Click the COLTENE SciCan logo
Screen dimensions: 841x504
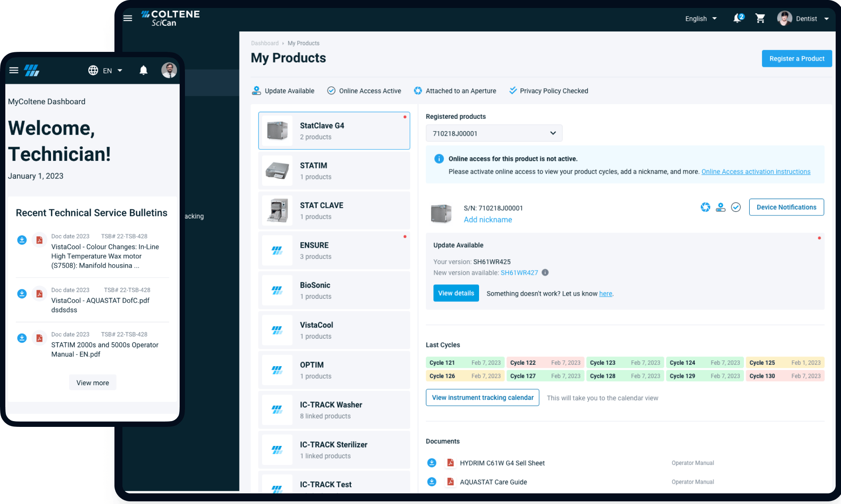170,18
